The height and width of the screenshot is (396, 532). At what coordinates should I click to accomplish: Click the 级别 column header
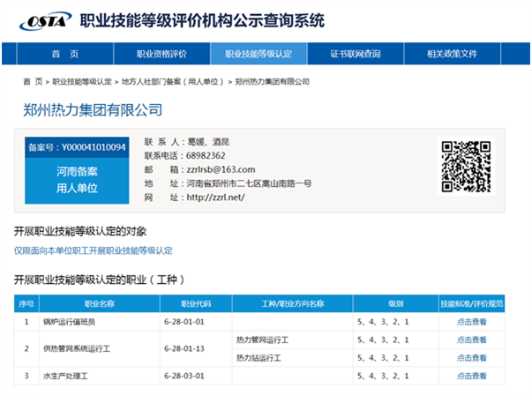(x=396, y=303)
